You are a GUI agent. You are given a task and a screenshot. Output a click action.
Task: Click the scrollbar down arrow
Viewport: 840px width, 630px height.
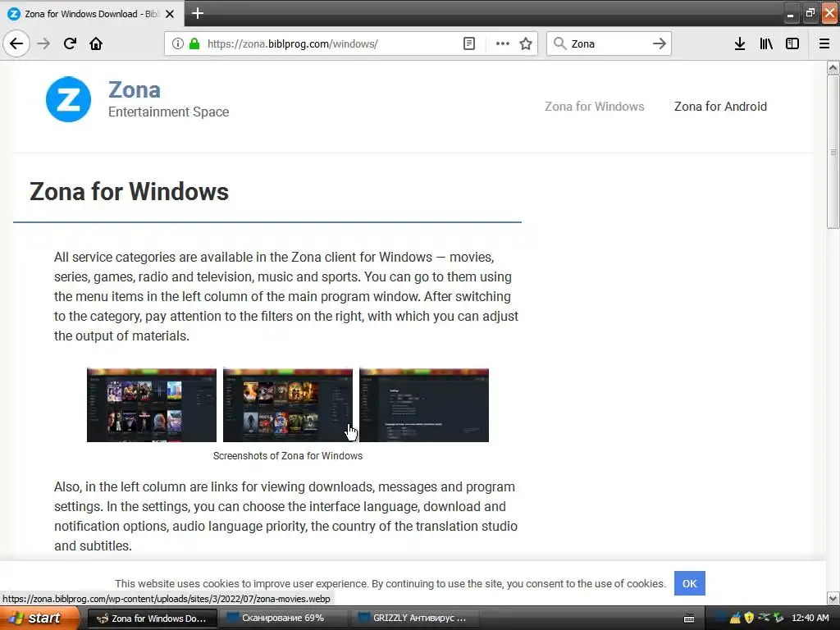[x=833, y=598]
